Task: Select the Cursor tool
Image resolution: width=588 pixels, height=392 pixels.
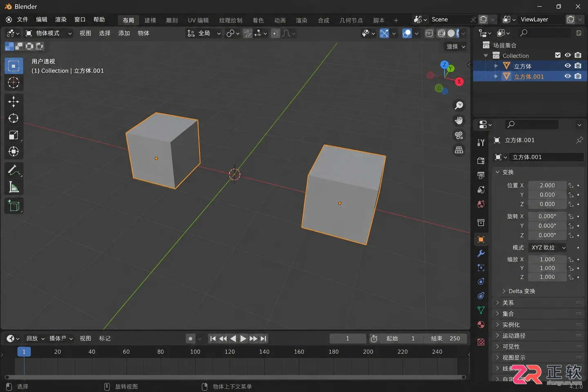Action: (x=13, y=83)
